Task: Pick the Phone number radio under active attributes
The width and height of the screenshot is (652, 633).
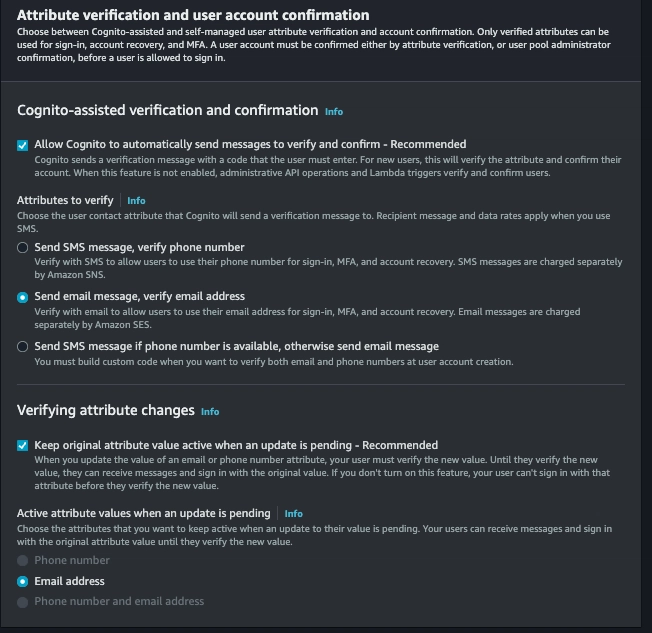Action: pos(22,561)
